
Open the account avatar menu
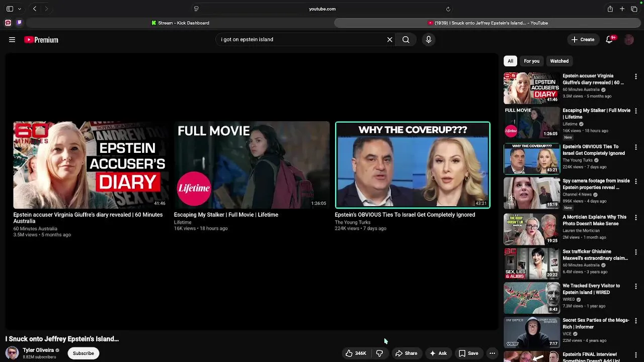(x=629, y=40)
